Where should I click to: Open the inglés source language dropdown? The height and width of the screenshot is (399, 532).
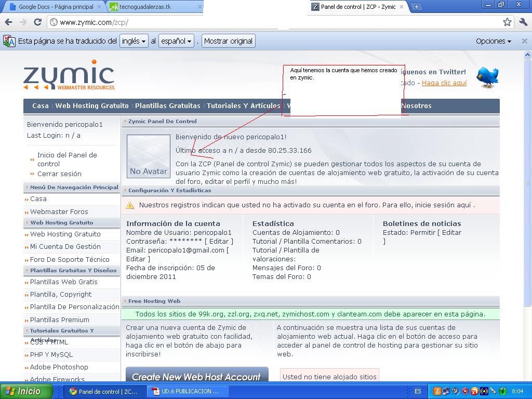click(x=134, y=41)
